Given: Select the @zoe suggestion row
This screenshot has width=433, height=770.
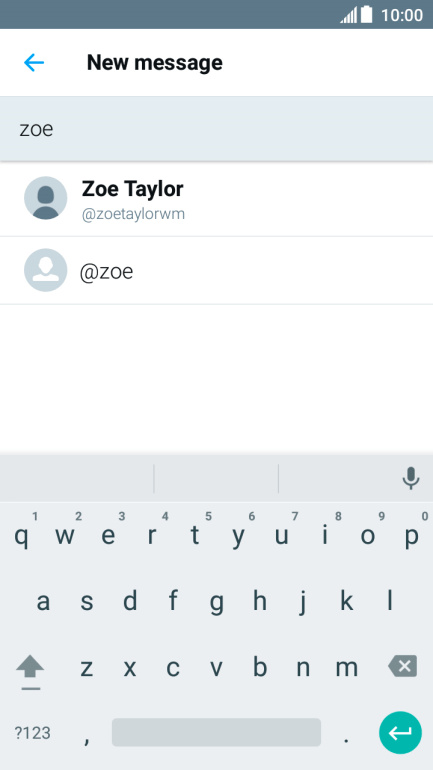Looking at the screenshot, I should point(216,271).
